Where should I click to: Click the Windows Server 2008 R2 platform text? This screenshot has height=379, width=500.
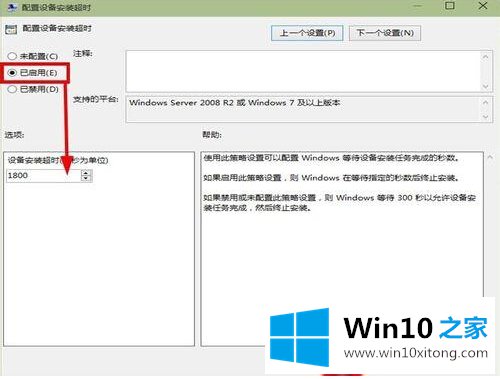click(x=235, y=102)
